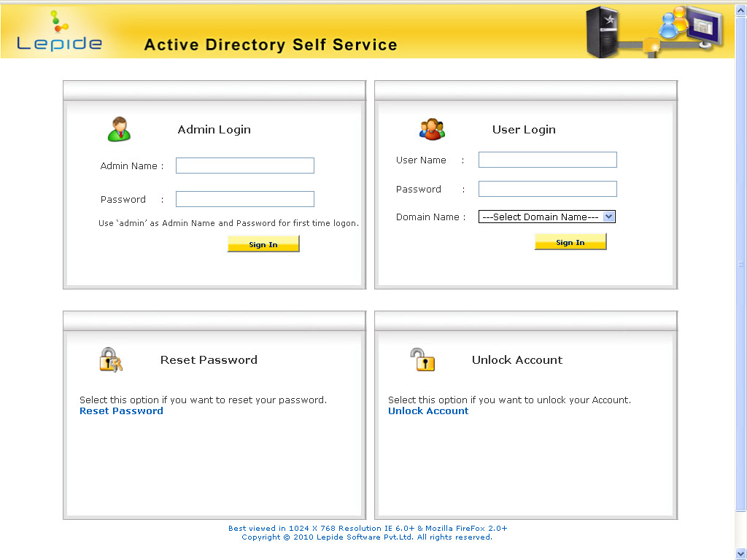Screen dimensions: 747x560
Task: Click the copyright 2010 Lepide Software text
Action: (367, 537)
